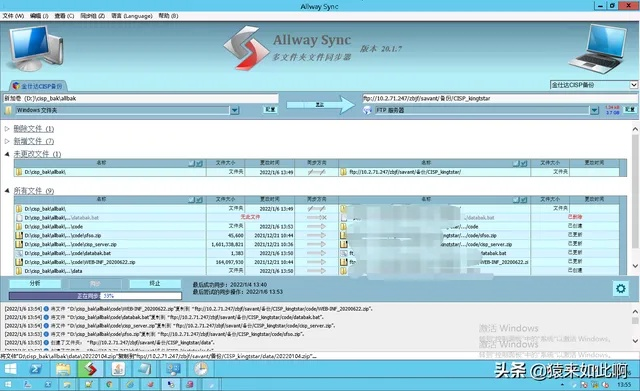
Task: Open File Explorer from the taskbar
Action: 63,369
